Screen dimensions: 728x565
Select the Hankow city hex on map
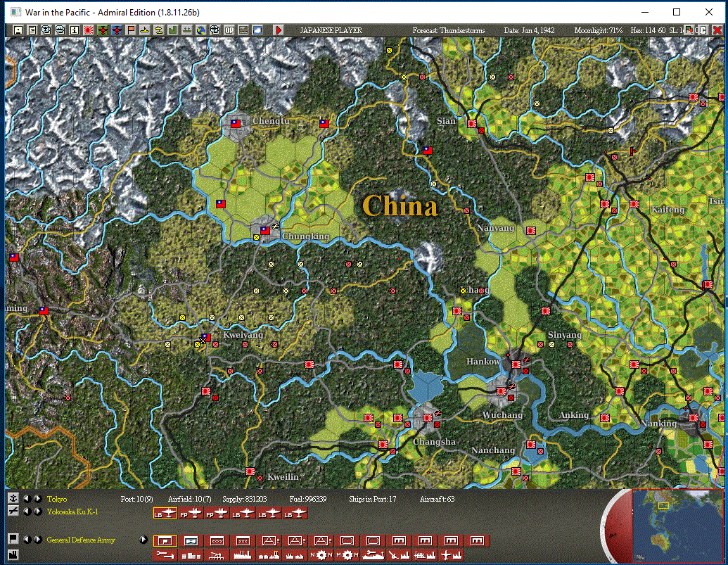516,364
